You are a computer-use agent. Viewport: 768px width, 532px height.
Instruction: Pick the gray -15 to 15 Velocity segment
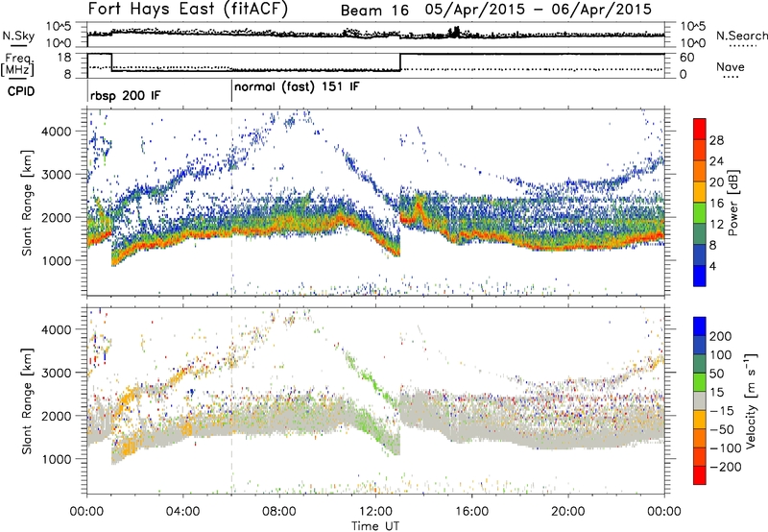700,400
